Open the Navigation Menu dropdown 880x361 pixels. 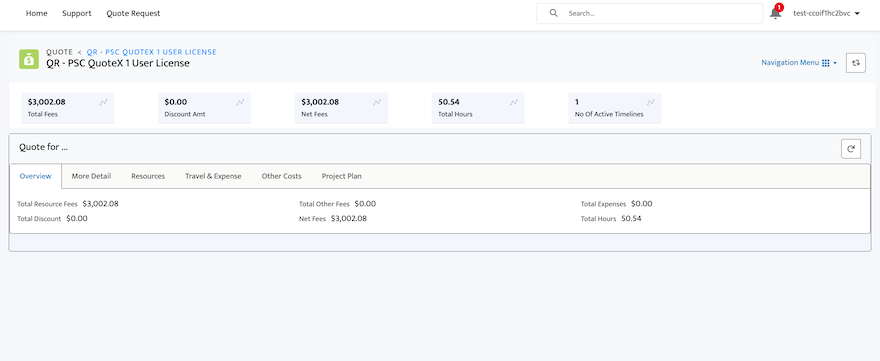coord(799,63)
